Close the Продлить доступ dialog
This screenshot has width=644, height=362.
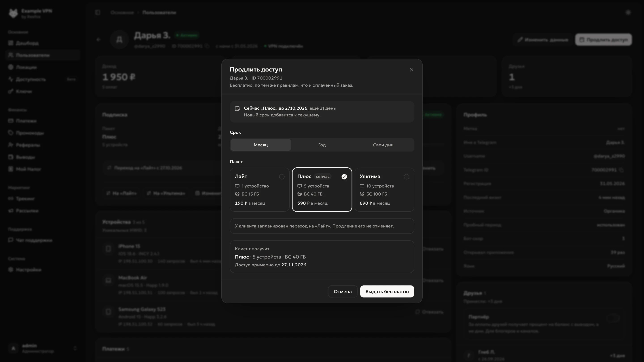[411, 70]
